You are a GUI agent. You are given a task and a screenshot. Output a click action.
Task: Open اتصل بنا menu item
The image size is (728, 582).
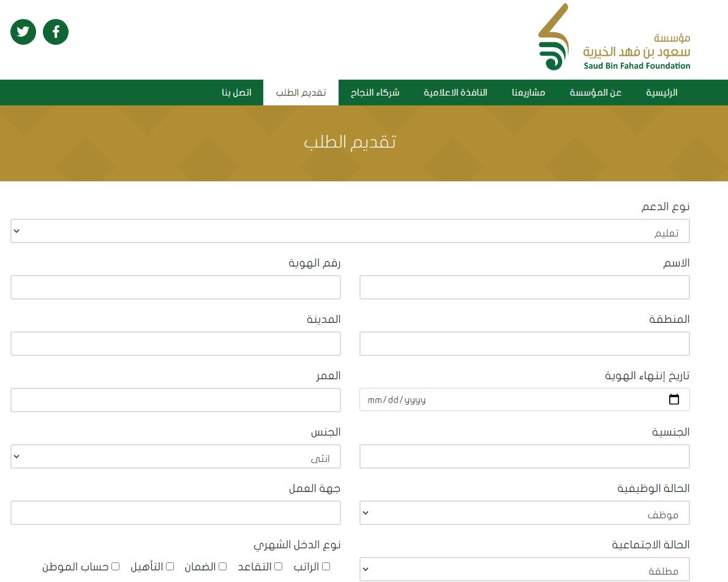tap(237, 93)
